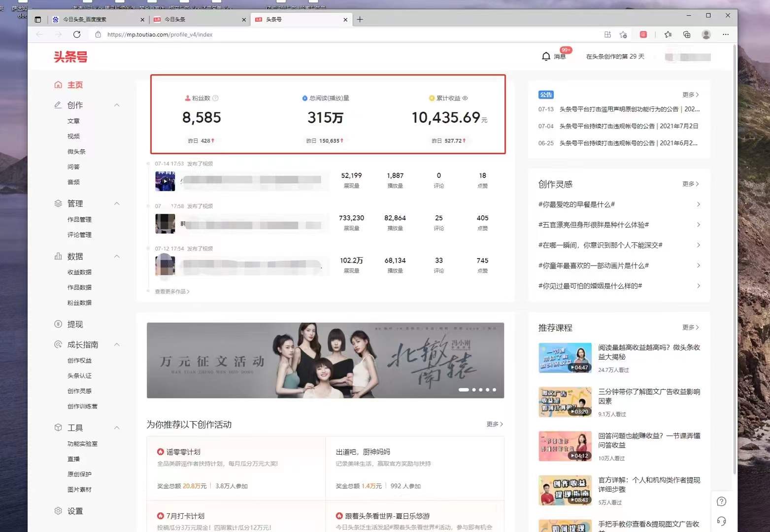Click the 提现 coin icon in sidebar
The height and width of the screenshot is (532, 770).
click(x=58, y=324)
